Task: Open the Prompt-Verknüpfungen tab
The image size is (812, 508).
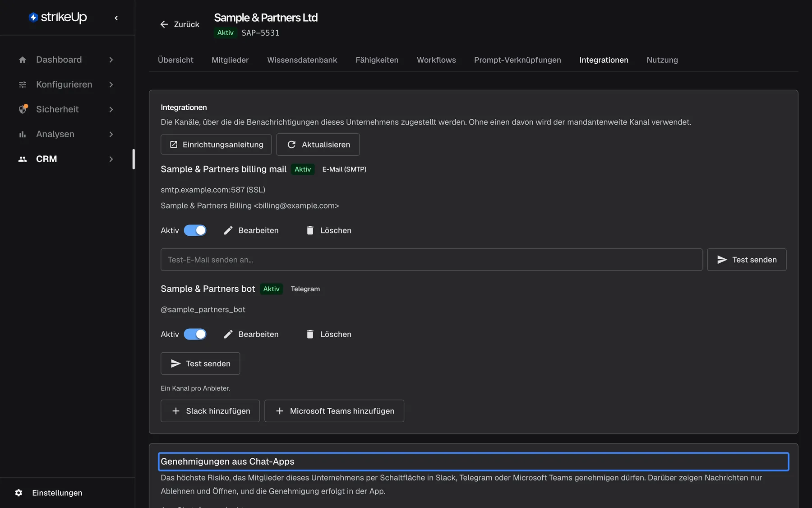Action: pos(517,60)
